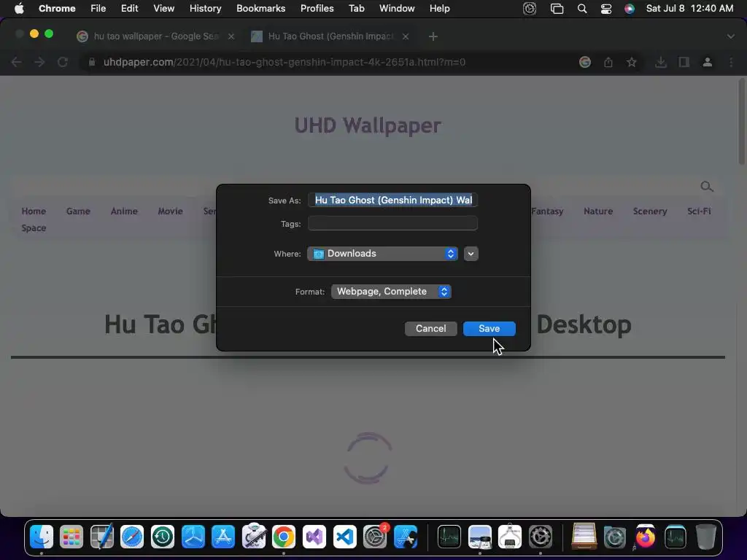
Task: Open the Tab menu
Action: (x=356, y=8)
